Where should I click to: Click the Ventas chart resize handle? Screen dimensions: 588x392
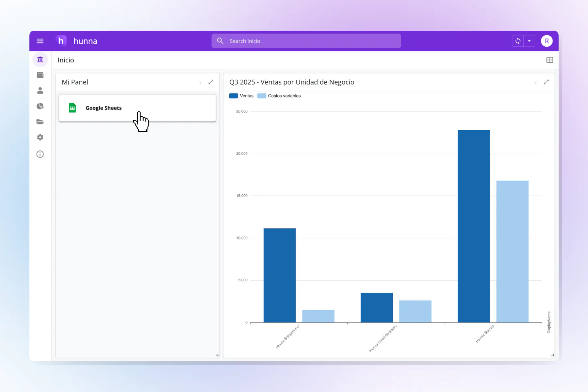(x=552, y=355)
